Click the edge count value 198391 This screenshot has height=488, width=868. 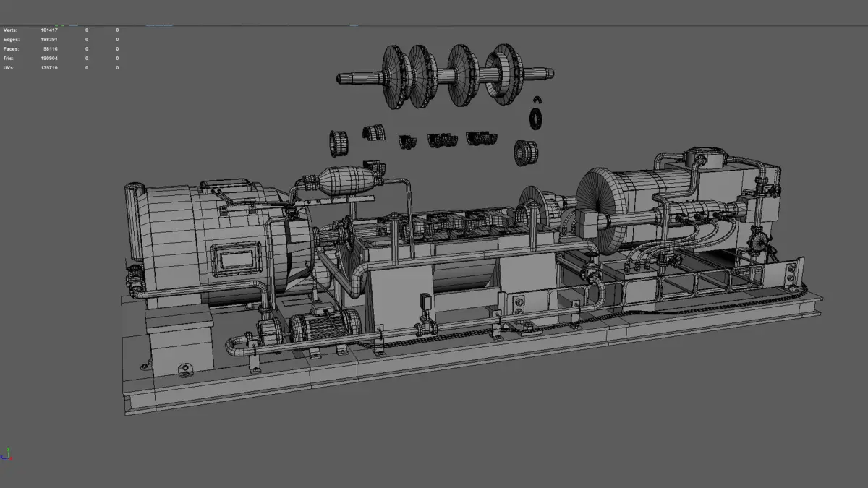49,39
